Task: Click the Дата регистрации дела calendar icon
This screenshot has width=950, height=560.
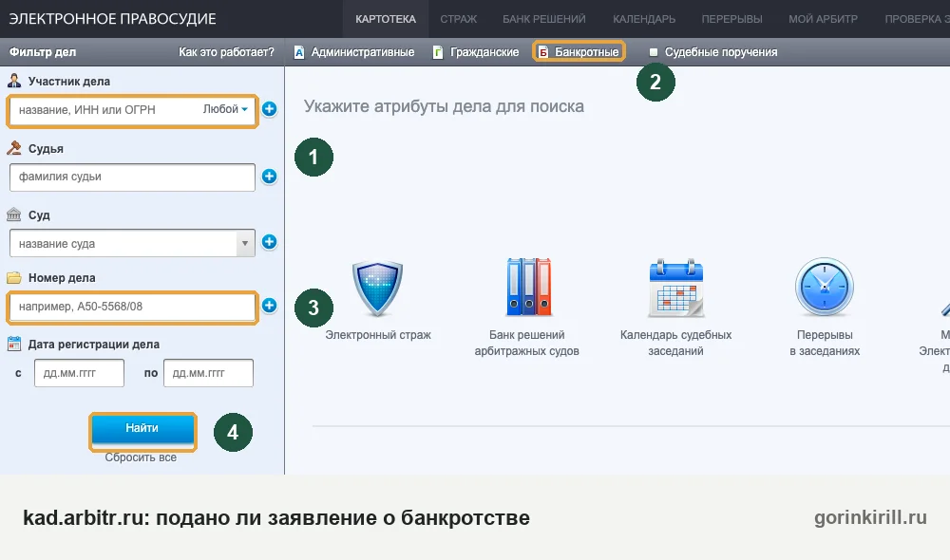Action: 14,344
